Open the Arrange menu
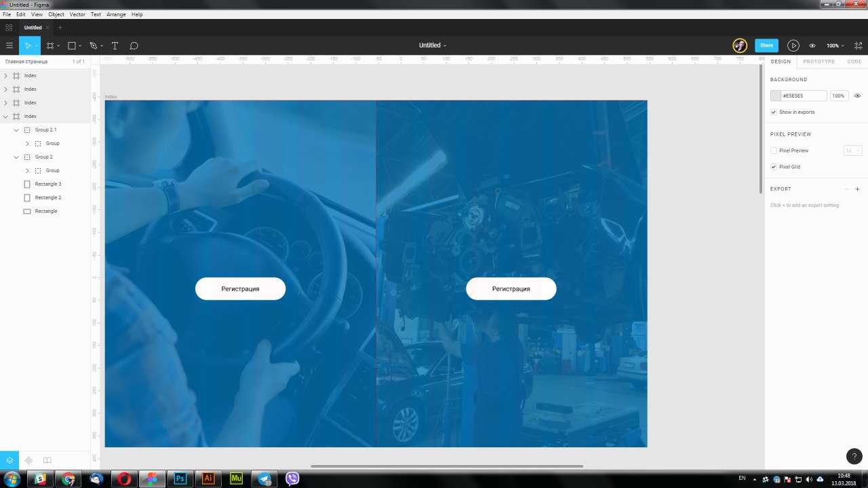Image resolution: width=868 pixels, height=488 pixels. (116, 14)
